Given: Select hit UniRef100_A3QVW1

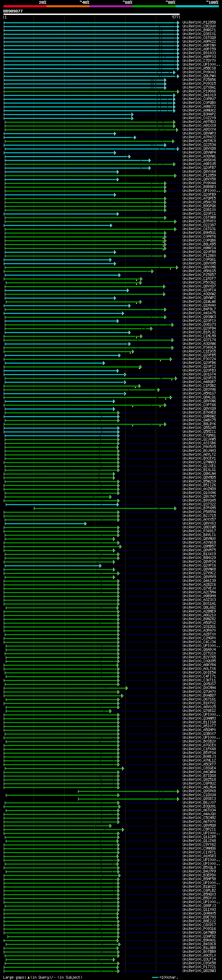Looking at the screenshot, I should pyautogui.click(x=199, y=156).
